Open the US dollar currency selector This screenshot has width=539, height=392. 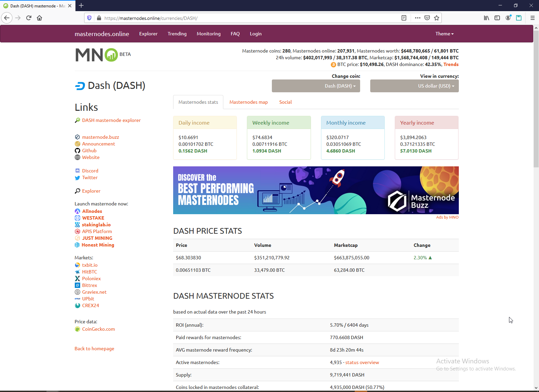[414, 86]
